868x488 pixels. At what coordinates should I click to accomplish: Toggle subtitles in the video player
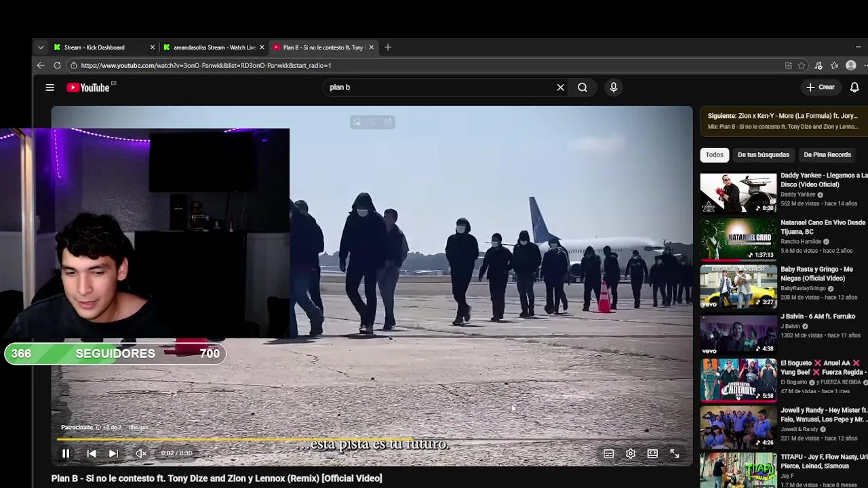pyautogui.click(x=608, y=453)
